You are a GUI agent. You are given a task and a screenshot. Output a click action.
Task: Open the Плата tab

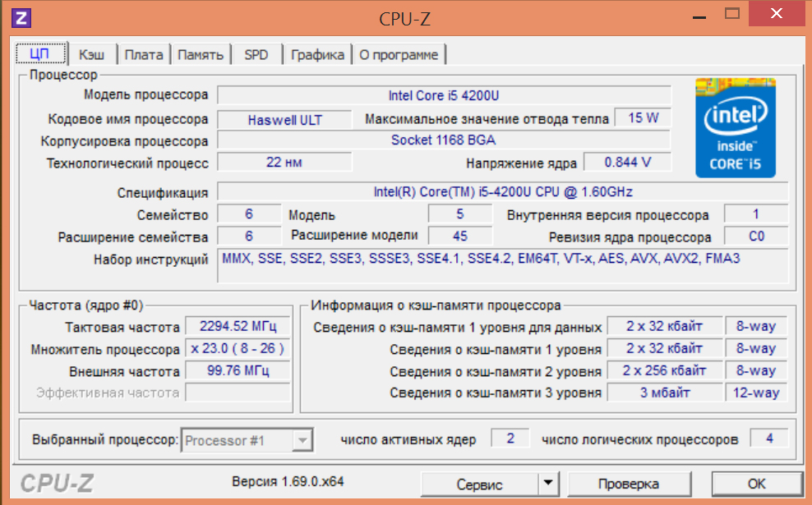[x=144, y=55]
